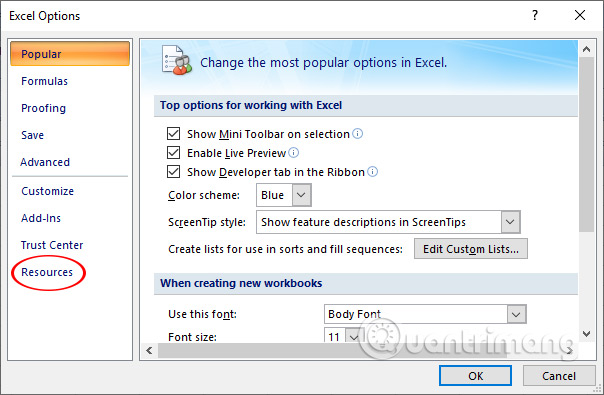Click info icon beside Show Developer tab option
The width and height of the screenshot is (604, 395).
click(x=372, y=171)
